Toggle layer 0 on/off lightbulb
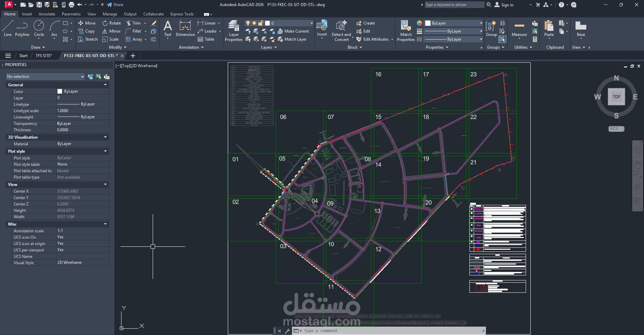644x335 pixels. (248, 23)
